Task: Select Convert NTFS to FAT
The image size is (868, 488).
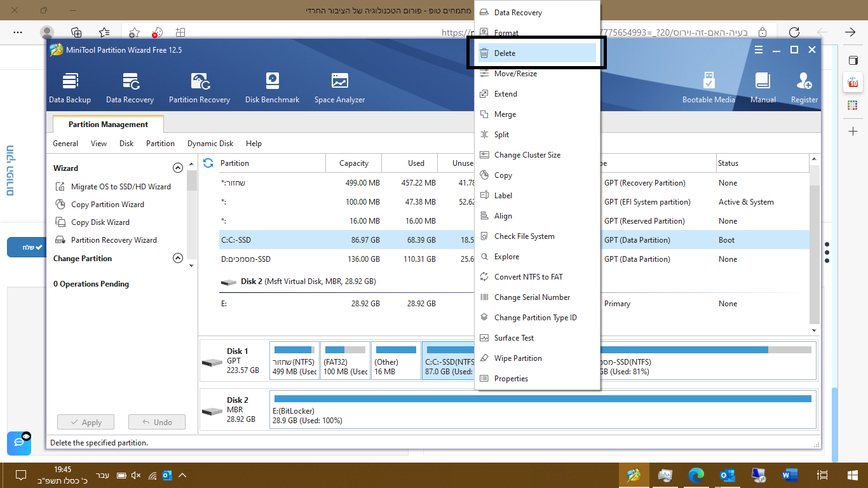Action: point(537,277)
